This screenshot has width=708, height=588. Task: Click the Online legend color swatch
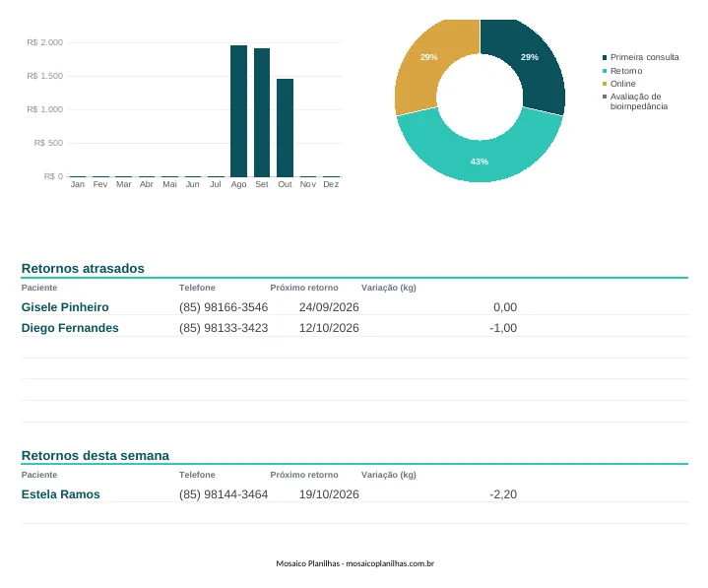605,84
